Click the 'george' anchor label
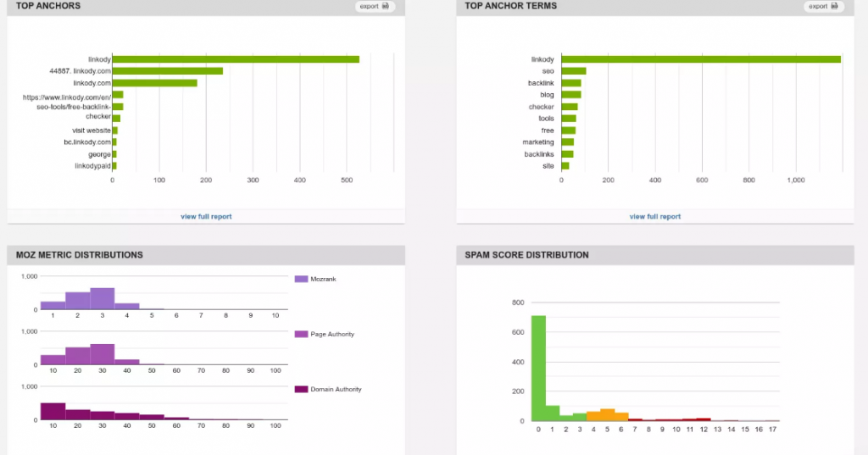This screenshot has height=455, width=868. 100,154
